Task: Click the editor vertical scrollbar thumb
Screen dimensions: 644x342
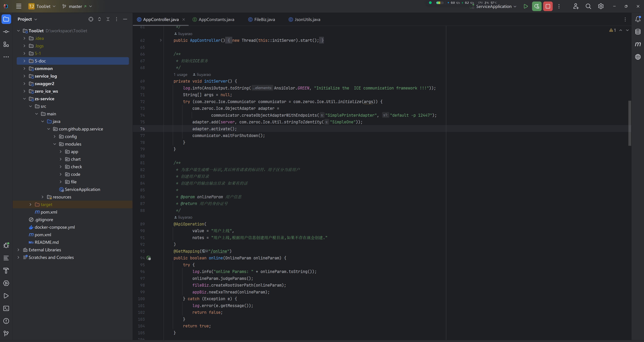Action: 630,123
